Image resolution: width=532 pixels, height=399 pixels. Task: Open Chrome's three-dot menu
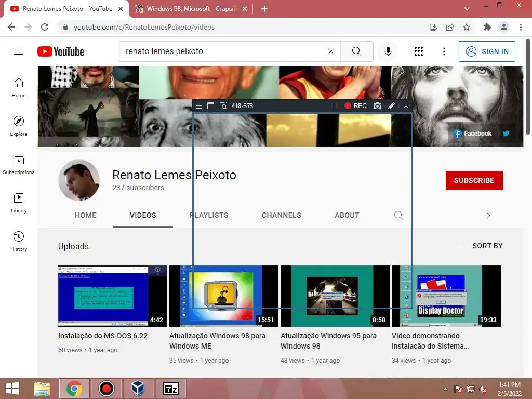click(521, 27)
